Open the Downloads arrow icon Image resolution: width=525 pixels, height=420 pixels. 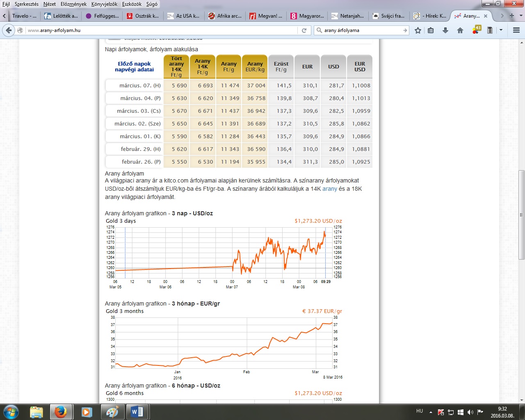point(445,30)
